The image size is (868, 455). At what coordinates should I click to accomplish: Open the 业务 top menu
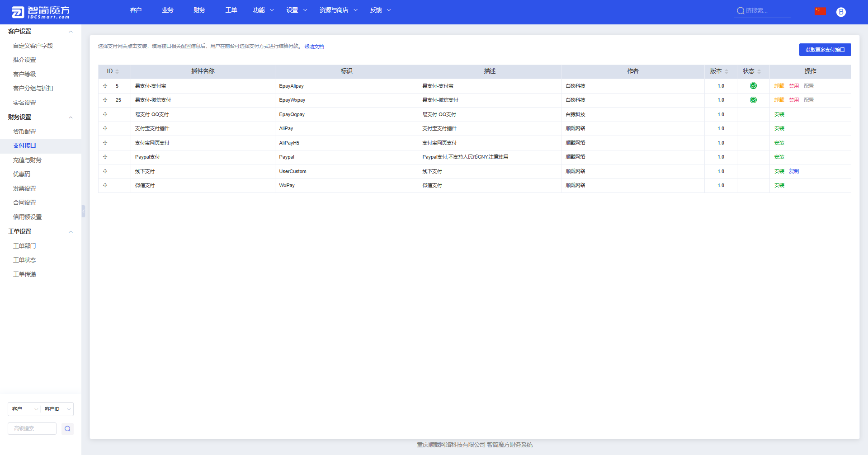pyautogui.click(x=167, y=10)
